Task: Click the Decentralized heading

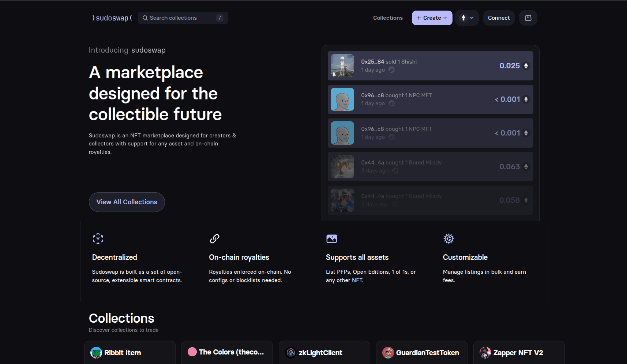Action: [114, 257]
